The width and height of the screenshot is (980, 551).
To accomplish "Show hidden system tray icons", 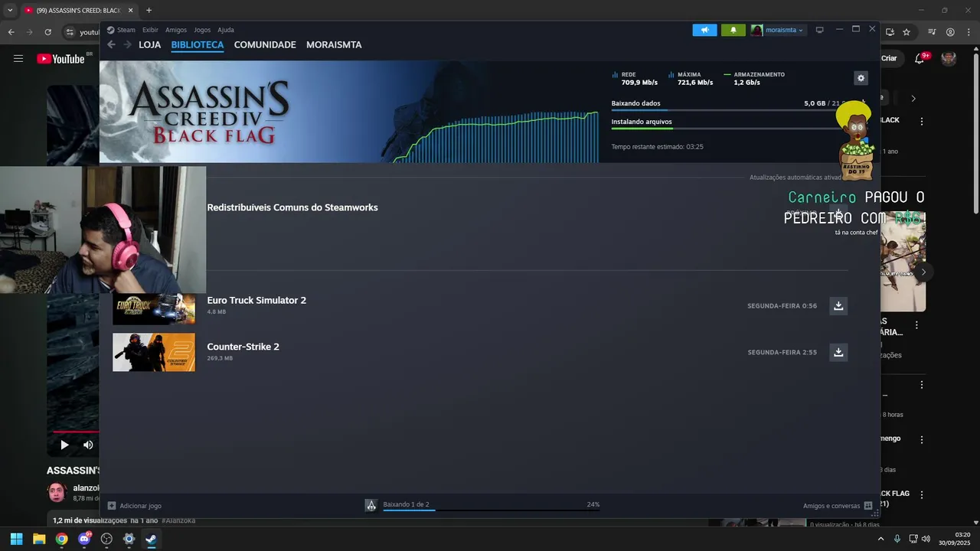I will (x=880, y=539).
